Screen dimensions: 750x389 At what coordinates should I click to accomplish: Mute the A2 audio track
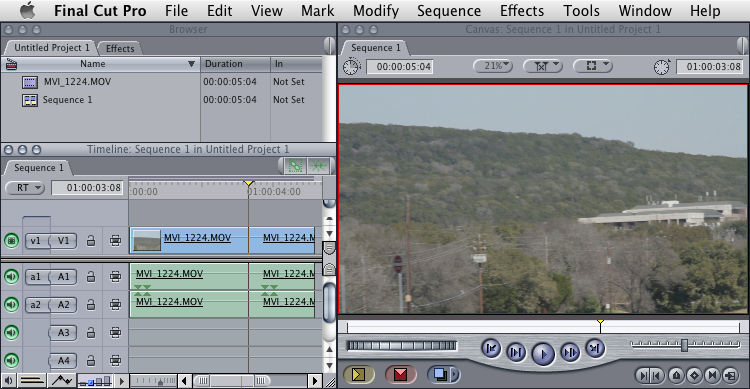tap(11, 304)
